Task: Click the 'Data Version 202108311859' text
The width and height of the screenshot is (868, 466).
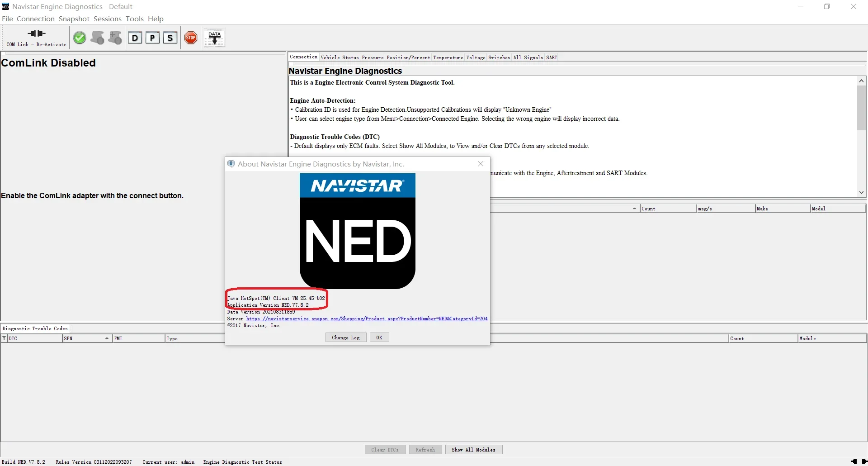Action: 261,312
